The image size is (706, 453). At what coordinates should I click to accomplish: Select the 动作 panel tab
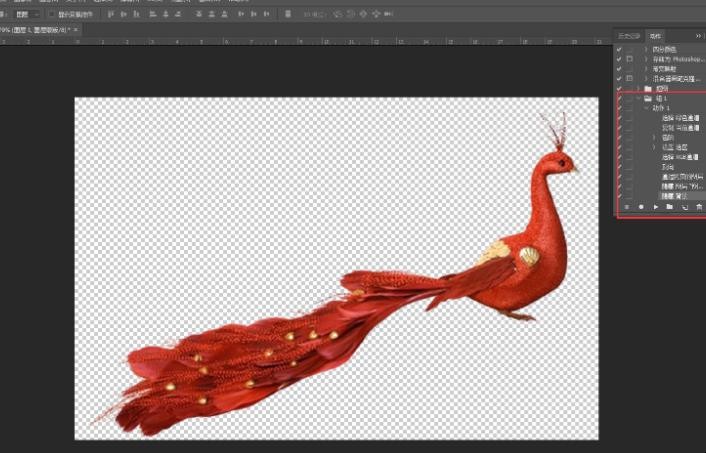pos(655,36)
